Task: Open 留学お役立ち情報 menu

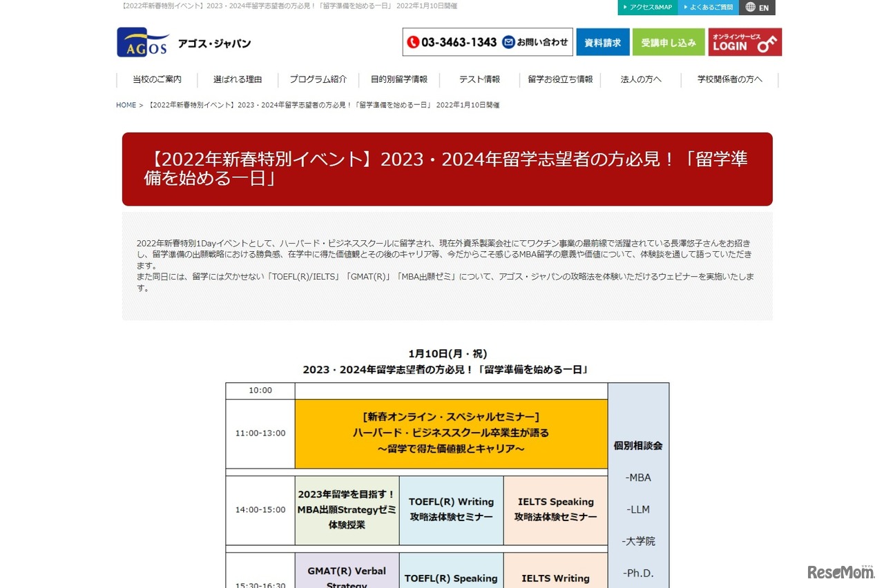Action: tap(560, 79)
